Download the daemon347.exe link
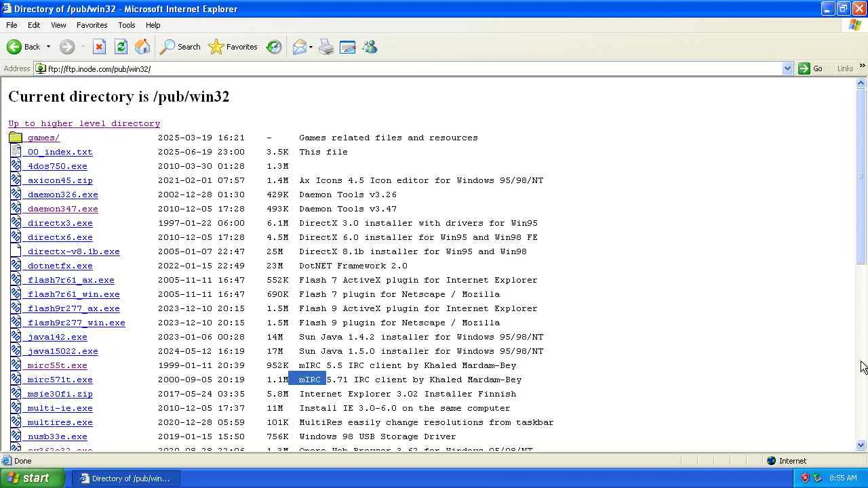 pos(62,209)
